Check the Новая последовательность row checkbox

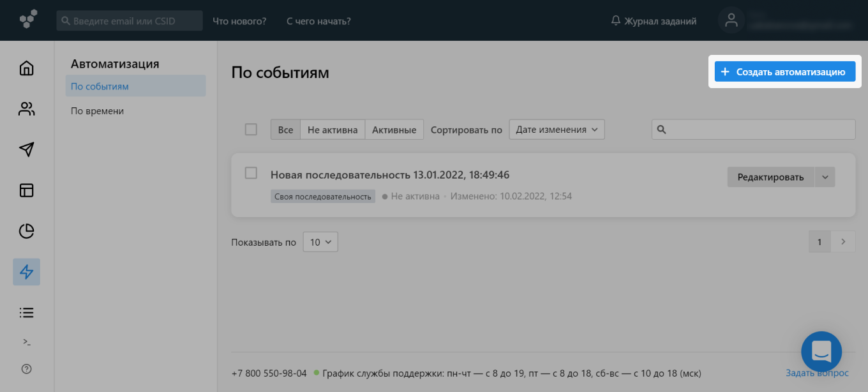click(x=251, y=172)
